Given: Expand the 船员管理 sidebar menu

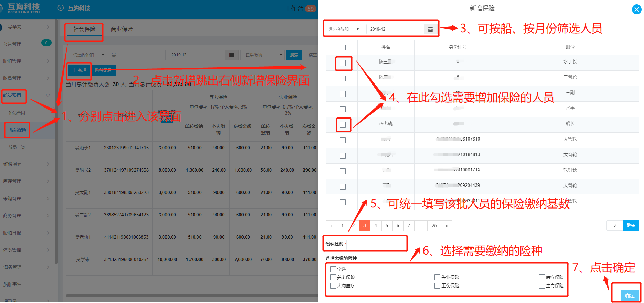Looking at the screenshot, I should [x=48, y=78].
